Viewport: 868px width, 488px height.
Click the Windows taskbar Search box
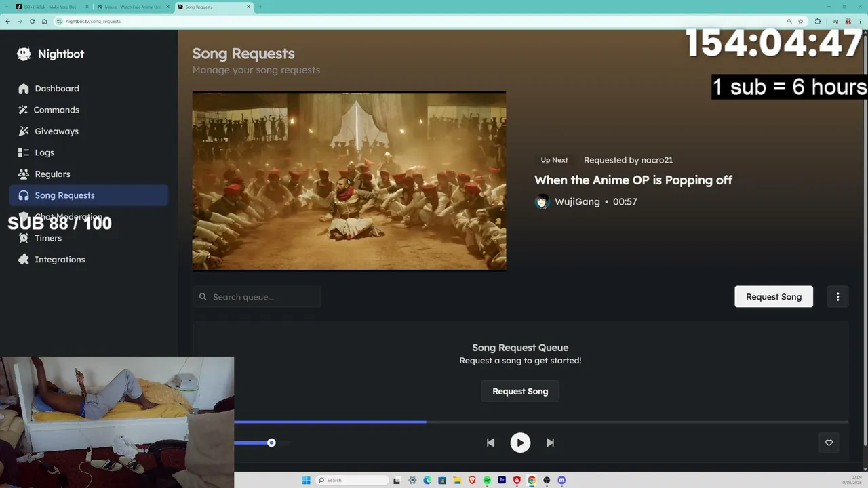[x=351, y=481]
